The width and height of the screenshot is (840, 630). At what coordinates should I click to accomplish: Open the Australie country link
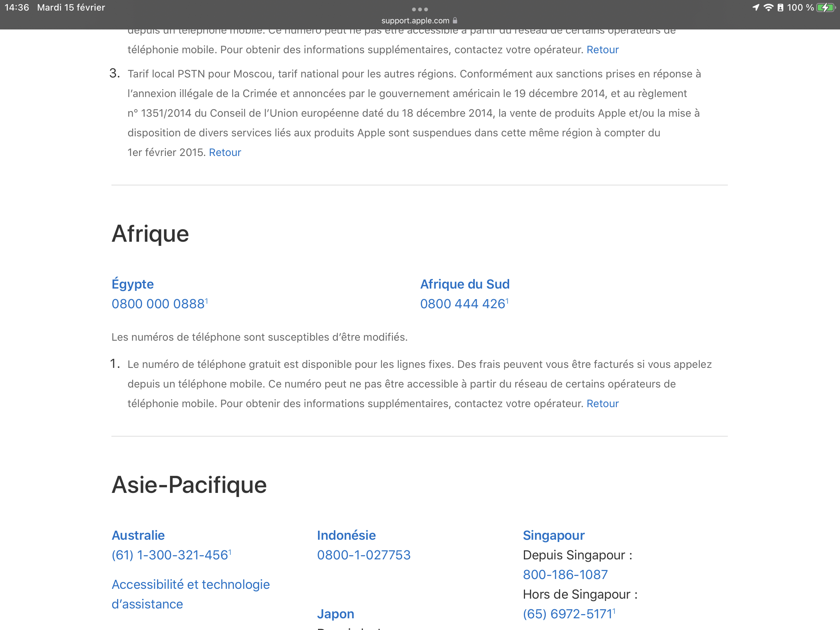138,535
